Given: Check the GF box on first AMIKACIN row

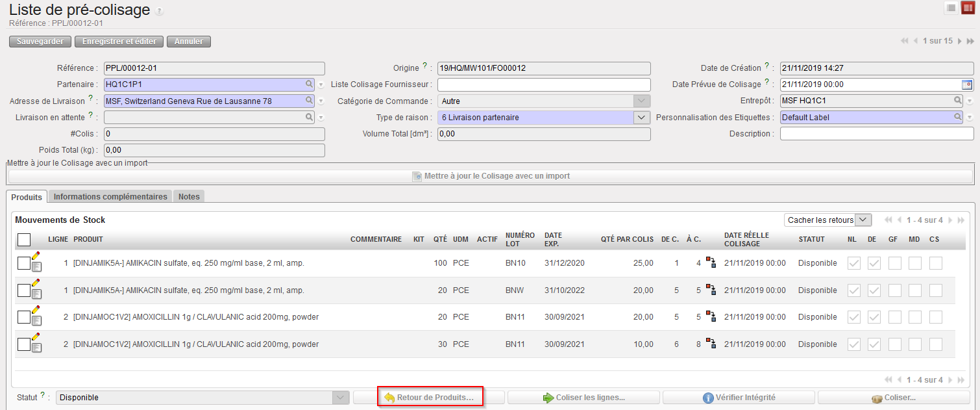Looking at the screenshot, I should (894, 263).
